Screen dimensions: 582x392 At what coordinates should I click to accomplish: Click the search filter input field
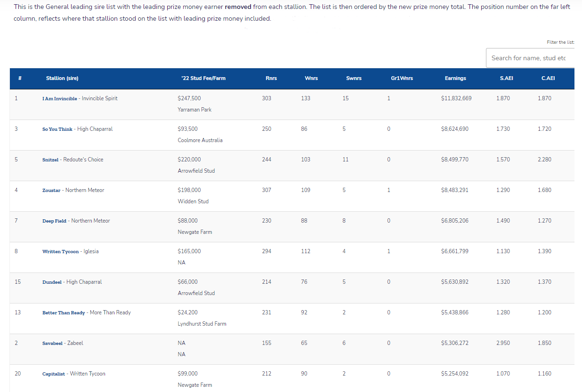coord(530,58)
